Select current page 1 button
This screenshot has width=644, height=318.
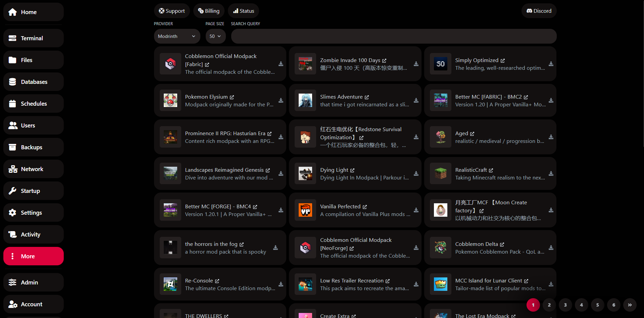[x=533, y=305]
